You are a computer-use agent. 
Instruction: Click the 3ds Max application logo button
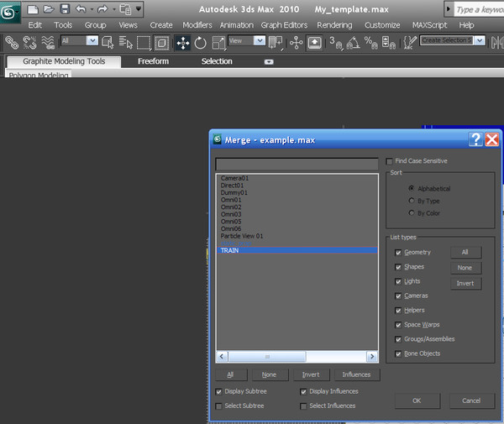point(9,13)
